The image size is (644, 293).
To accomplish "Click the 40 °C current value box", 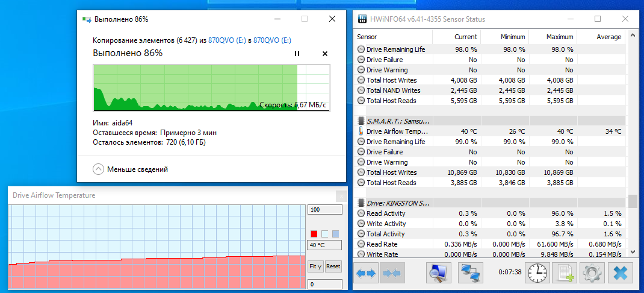I will click(325, 246).
